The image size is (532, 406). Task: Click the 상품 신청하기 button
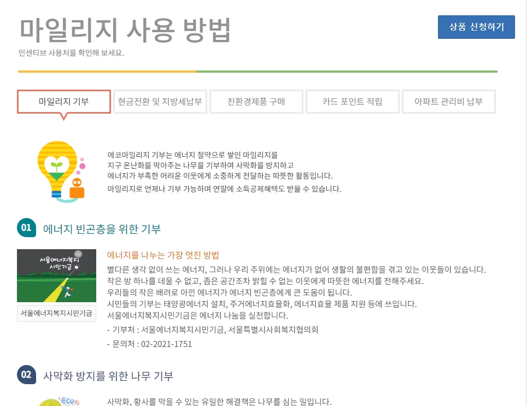pos(476,27)
